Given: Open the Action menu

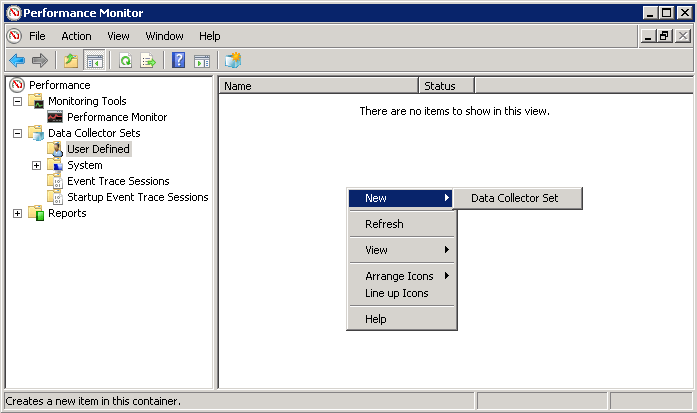Looking at the screenshot, I should click(x=76, y=36).
